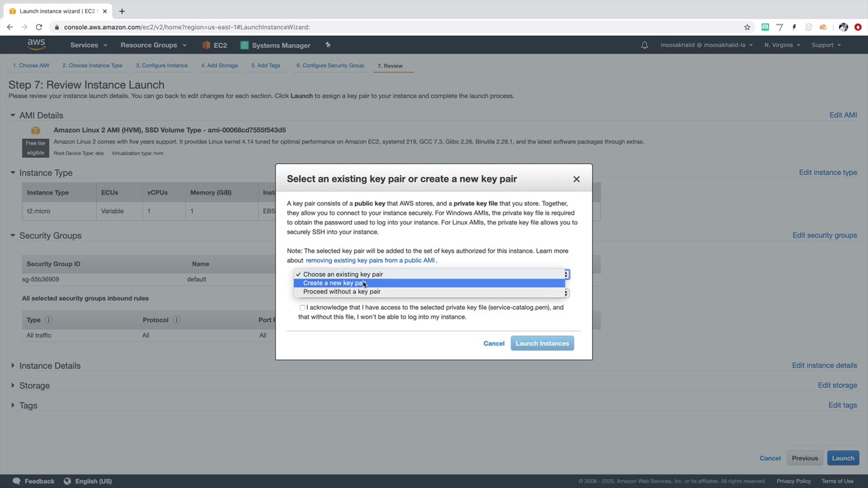The width and height of the screenshot is (868, 488).
Task: Open the Chrome profile avatar
Action: (x=843, y=27)
